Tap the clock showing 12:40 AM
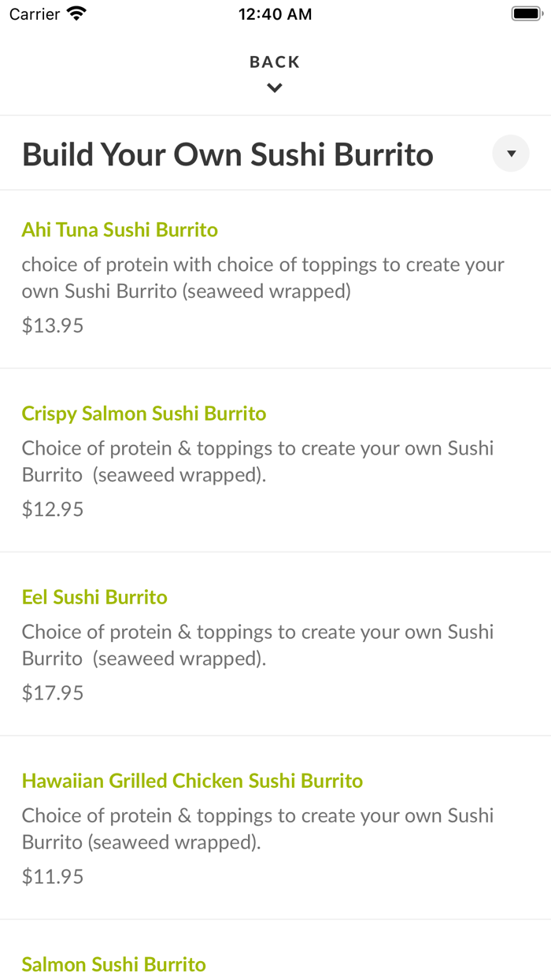Screen dimensions: 551x980 [x=275, y=13]
